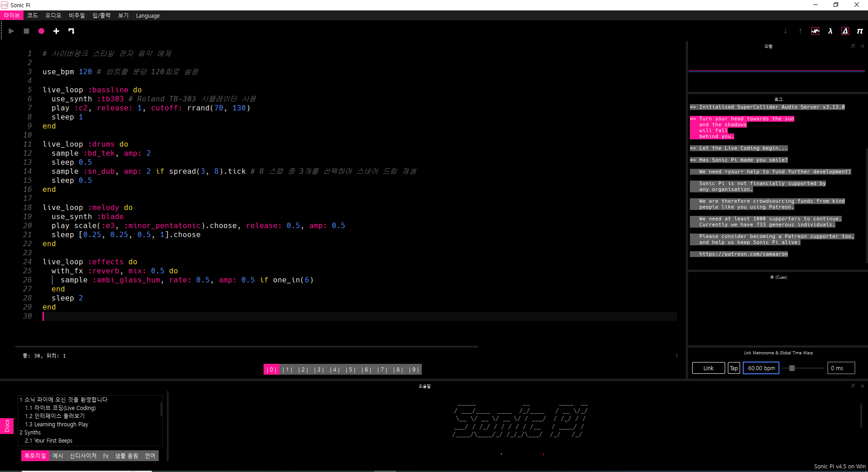Viewport: 868px width, 472px height.
Task: Start recording audio with the pink circle
Action: pyautogui.click(x=41, y=31)
